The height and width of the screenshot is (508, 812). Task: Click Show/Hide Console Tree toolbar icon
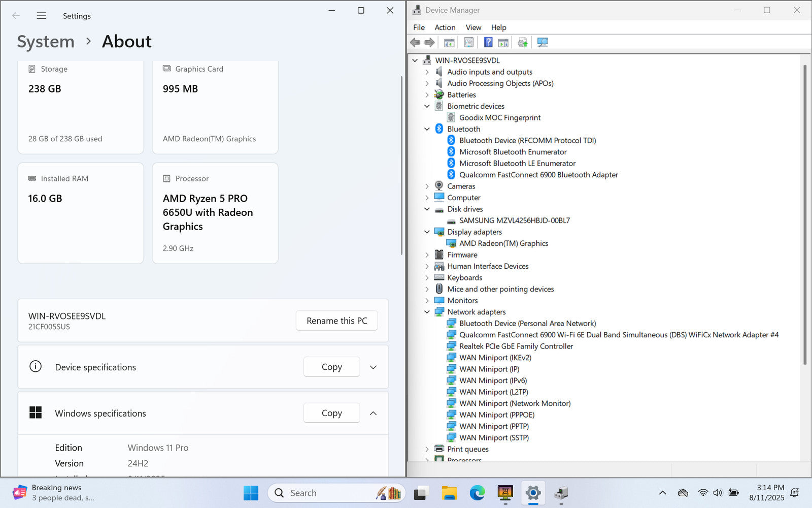(449, 43)
